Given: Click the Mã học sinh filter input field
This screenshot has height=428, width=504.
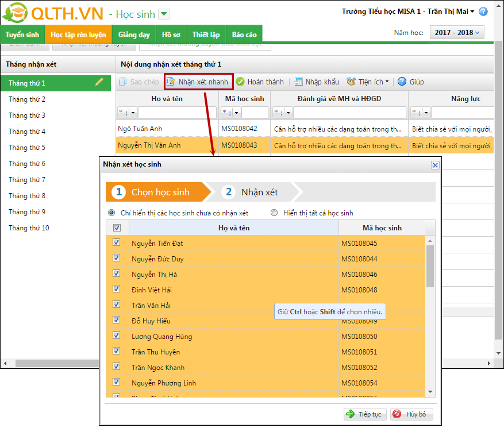Looking at the screenshot, I should 255,113.
